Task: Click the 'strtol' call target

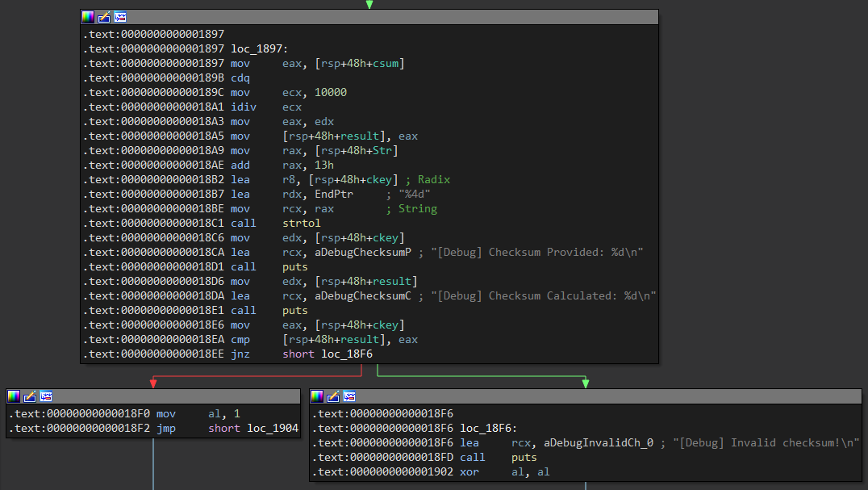Action: (301, 223)
